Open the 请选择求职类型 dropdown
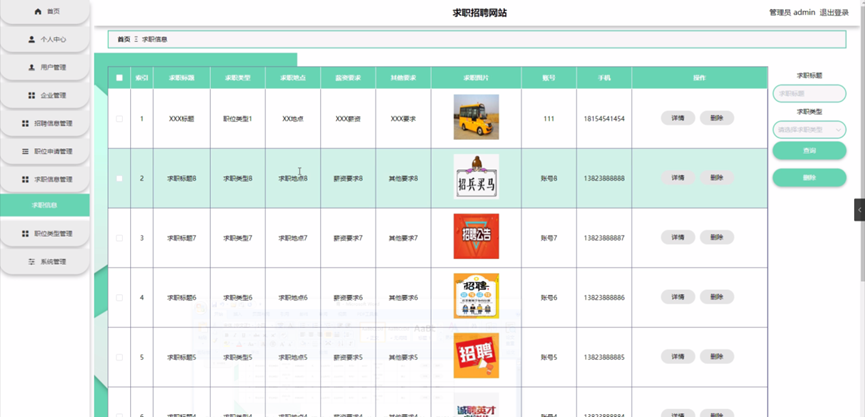 [x=809, y=130]
